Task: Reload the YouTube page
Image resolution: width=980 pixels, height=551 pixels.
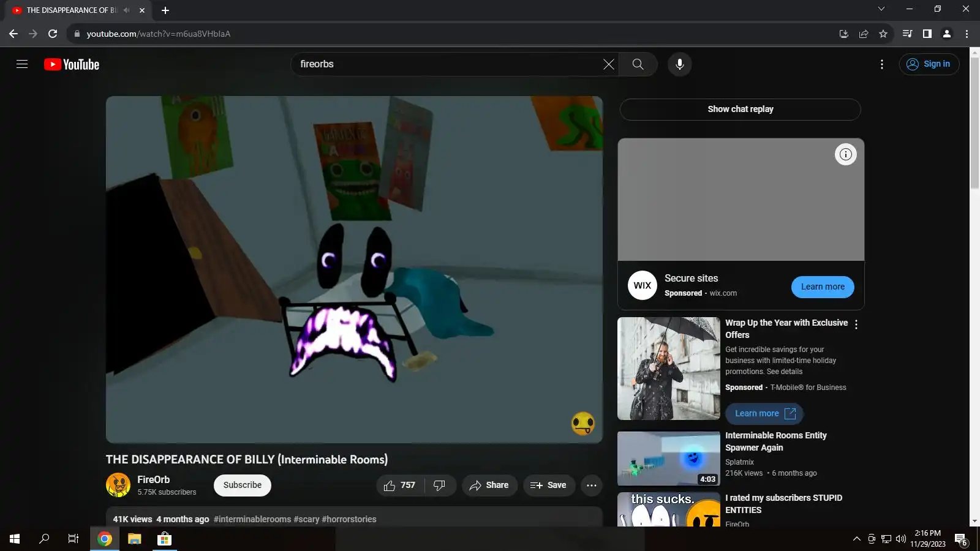Action: 53,34
